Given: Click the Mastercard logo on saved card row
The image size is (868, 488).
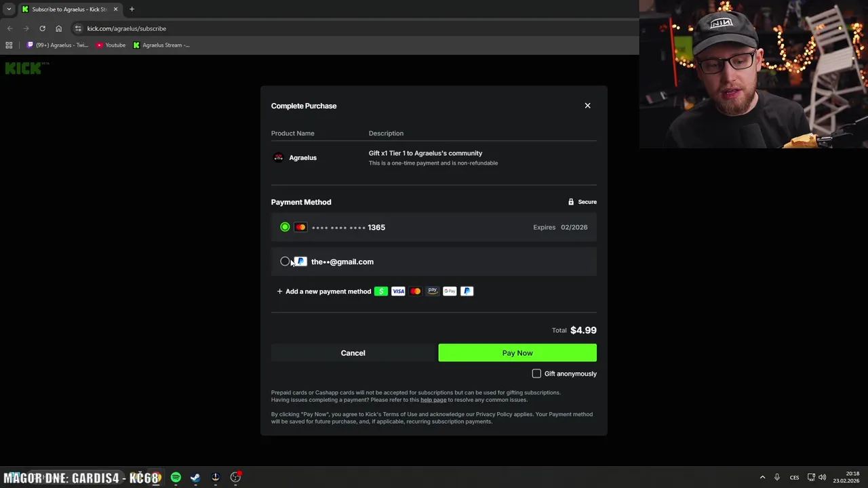Looking at the screenshot, I should 300,227.
